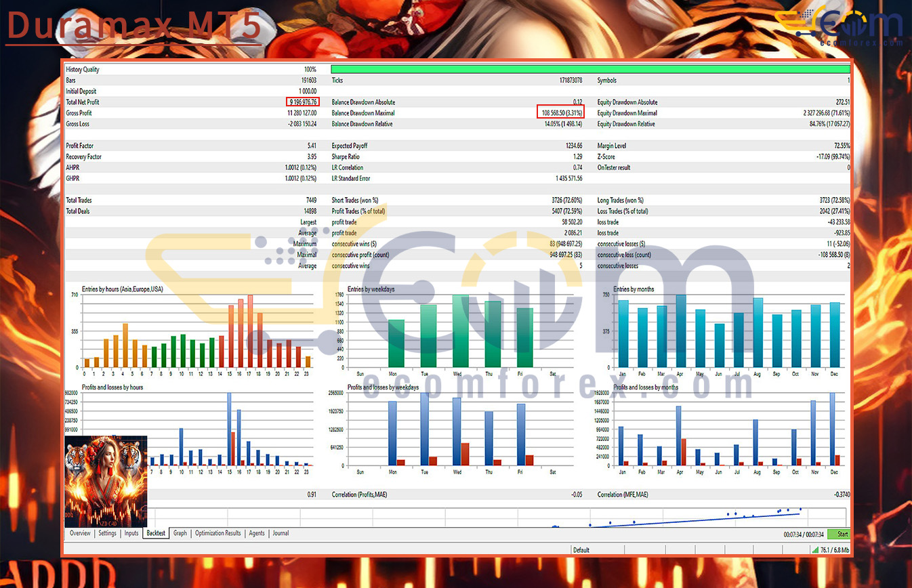Select the largest loss trade value -43 233.58
The image size is (912, 588).
click(838, 222)
